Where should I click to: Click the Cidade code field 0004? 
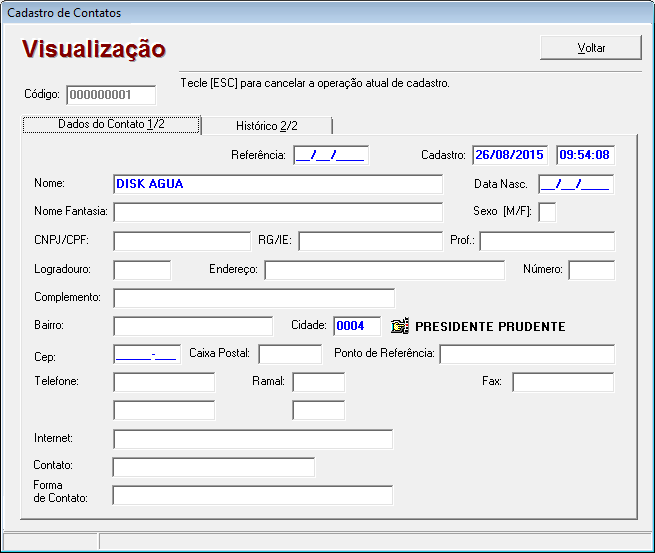tap(357, 326)
